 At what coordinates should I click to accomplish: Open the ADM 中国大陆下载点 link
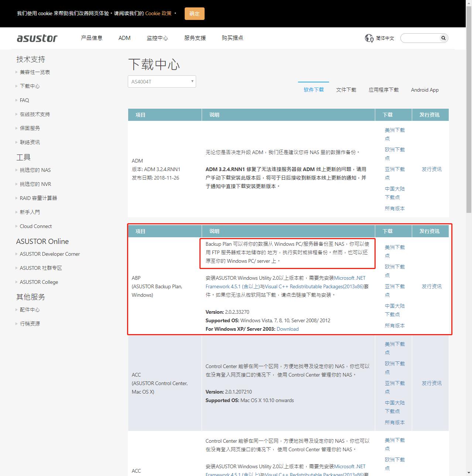[395, 193]
